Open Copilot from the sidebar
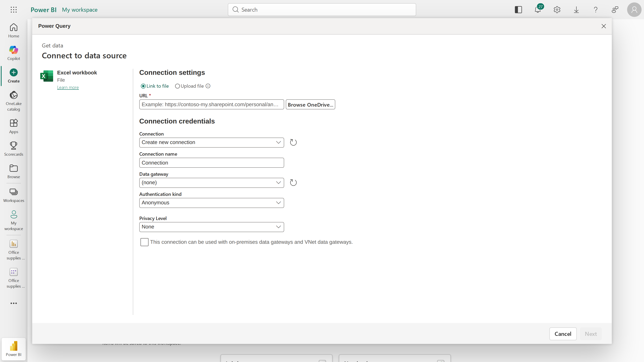Image resolution: width=644 pixels, height=362 pixels. pos(13,53)
